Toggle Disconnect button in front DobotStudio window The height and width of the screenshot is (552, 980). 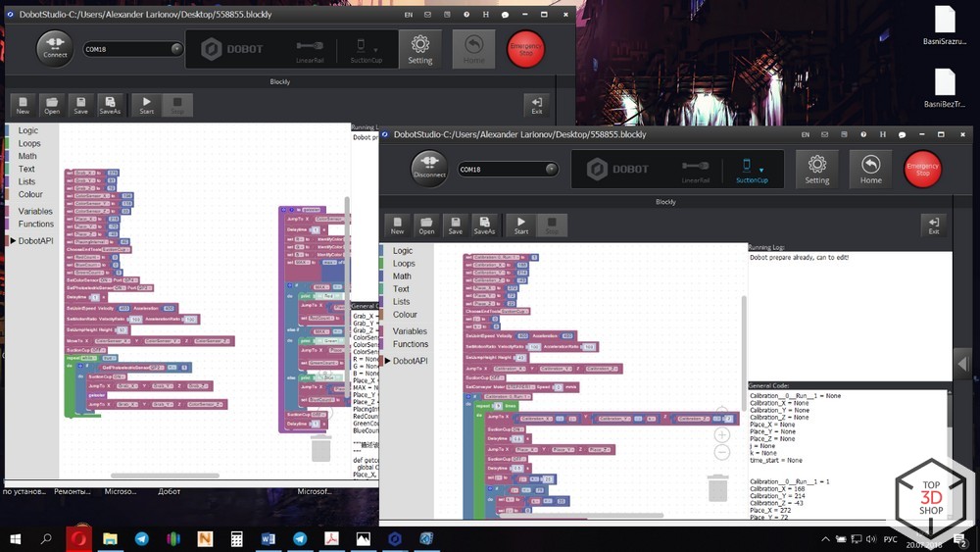429,169
